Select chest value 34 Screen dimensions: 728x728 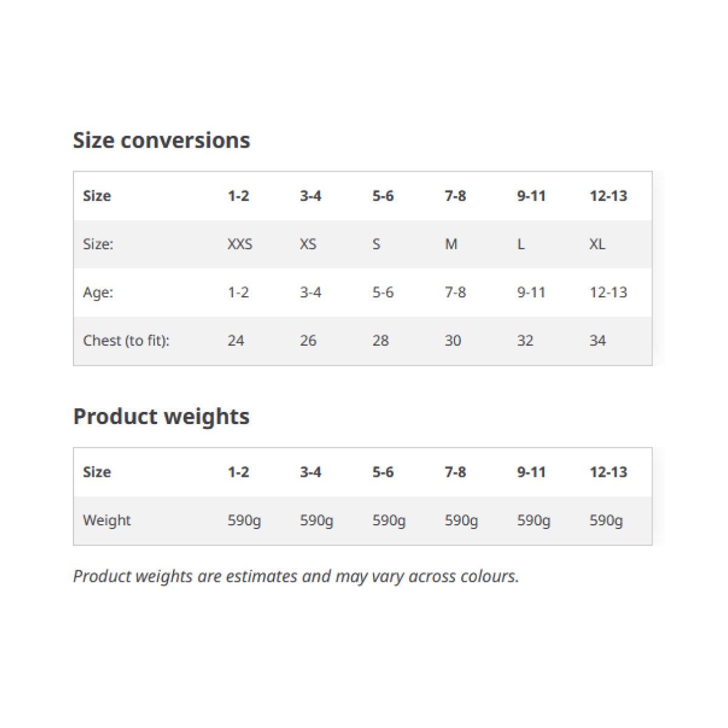[x=598, y=340]
